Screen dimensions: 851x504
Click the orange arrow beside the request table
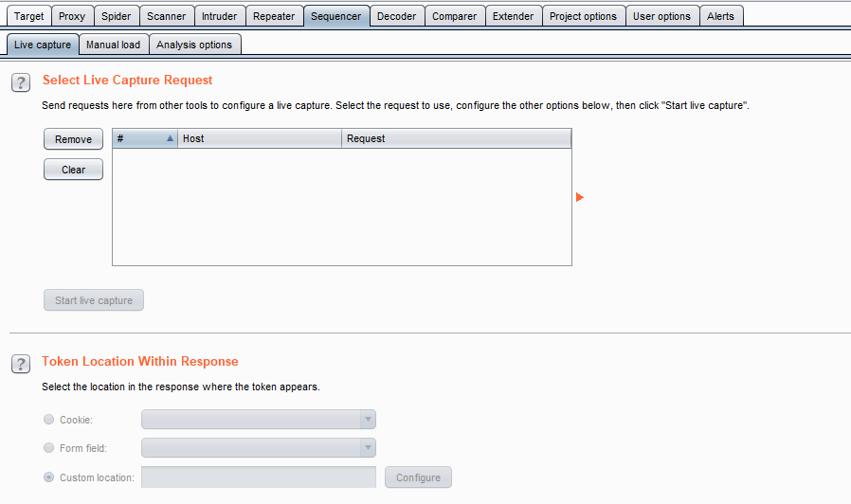pyautogui.click(x=580, y=197)
